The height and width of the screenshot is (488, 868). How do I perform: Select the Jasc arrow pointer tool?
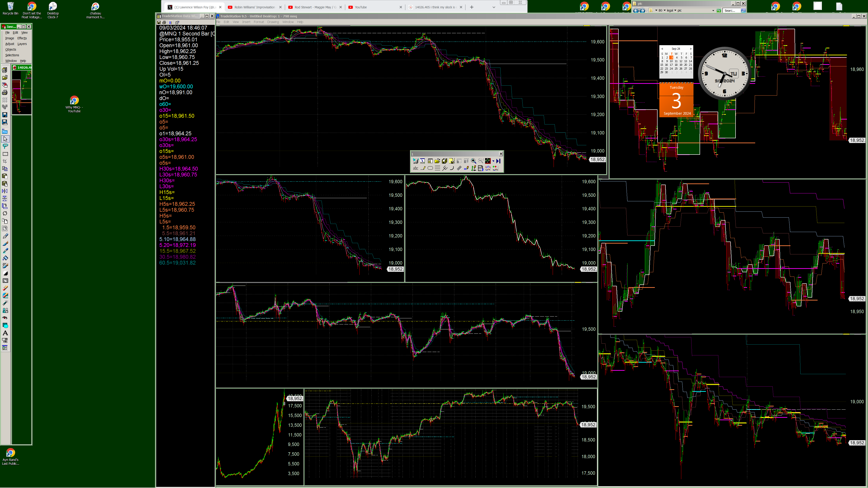5,139
